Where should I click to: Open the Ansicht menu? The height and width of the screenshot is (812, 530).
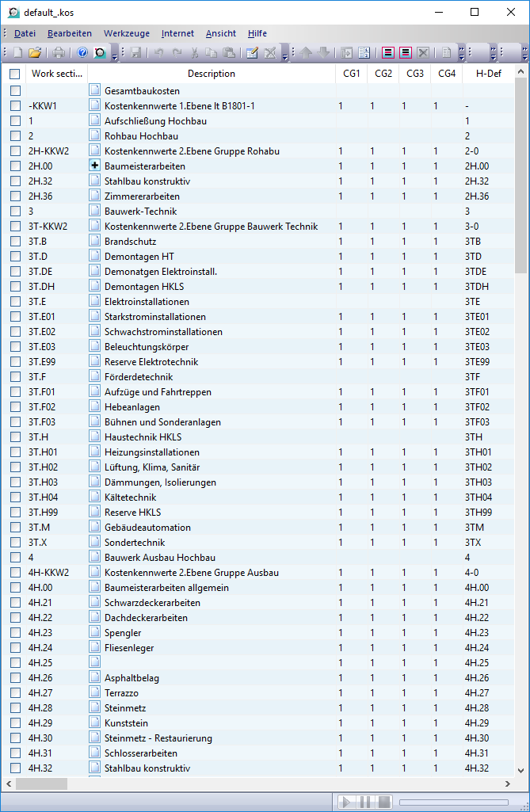[221, 33]
